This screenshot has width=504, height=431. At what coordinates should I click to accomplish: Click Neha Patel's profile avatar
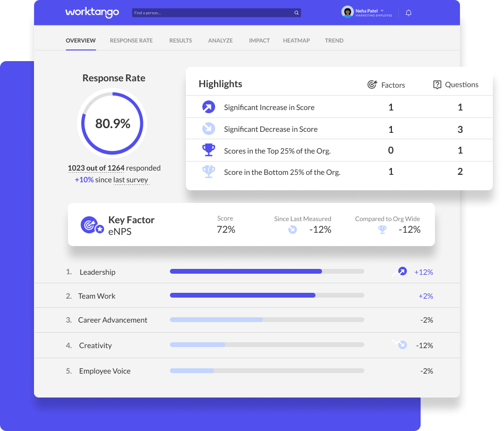click(347, 12)
